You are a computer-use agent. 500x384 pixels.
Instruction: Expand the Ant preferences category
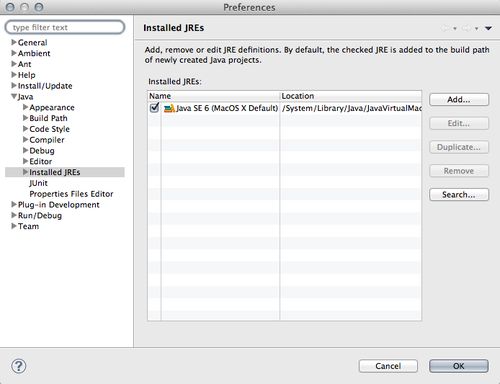pos(14,64)
